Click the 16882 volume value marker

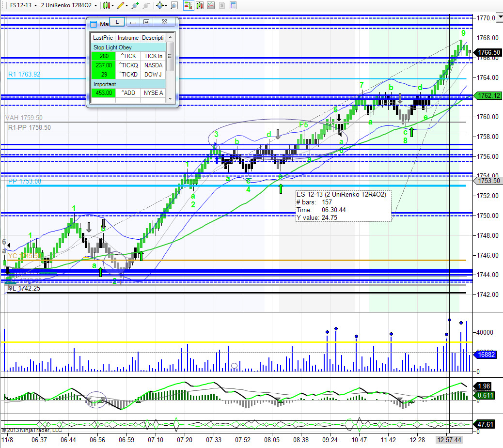(486, 355)
